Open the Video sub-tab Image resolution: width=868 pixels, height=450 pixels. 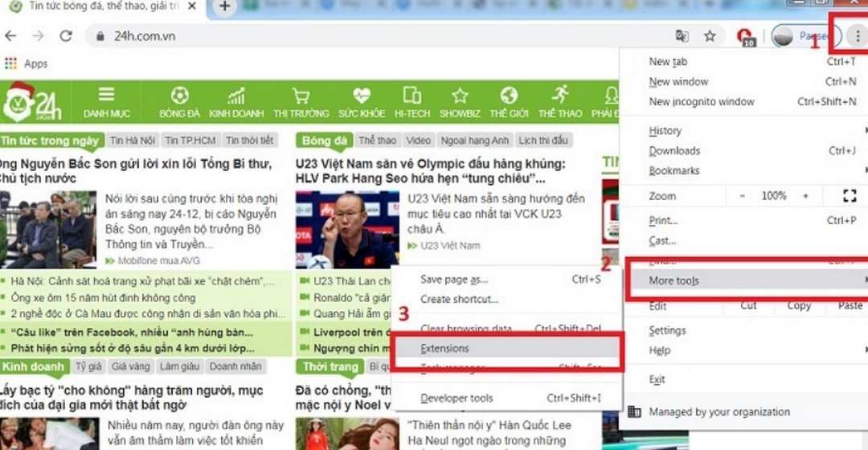tap(418, 141)
